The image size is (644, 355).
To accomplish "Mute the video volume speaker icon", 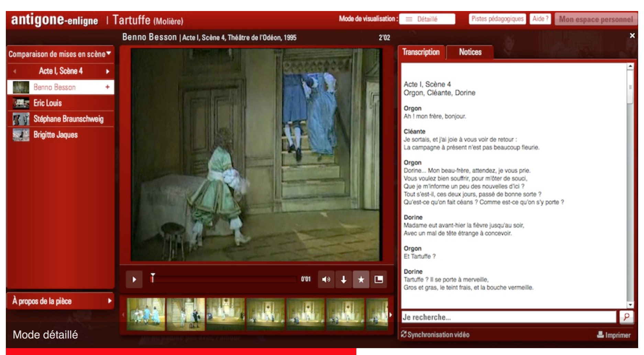I will point(326,279).
